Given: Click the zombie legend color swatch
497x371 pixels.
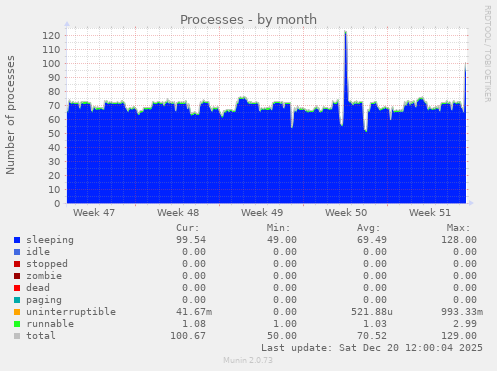Looking at the screenshot, I should point(17,276).
